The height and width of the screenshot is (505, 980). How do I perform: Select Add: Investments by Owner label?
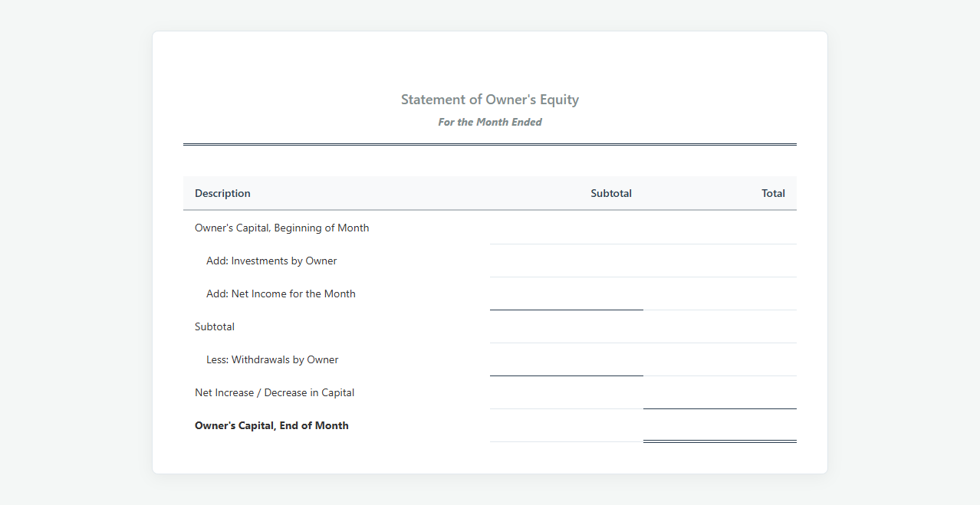point(271,261)
